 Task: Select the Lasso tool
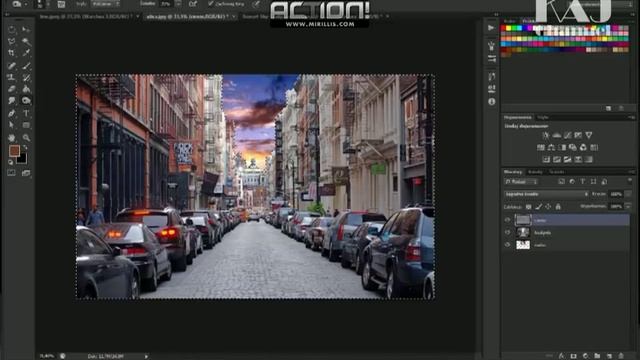(x=12, y=41)
